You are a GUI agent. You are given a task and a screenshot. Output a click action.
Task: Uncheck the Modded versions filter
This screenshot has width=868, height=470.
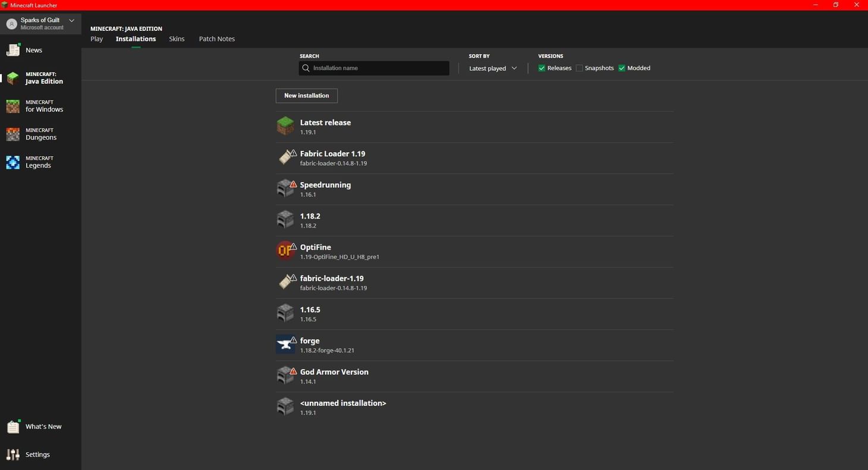pyautogui.click(x=622, y=68)
